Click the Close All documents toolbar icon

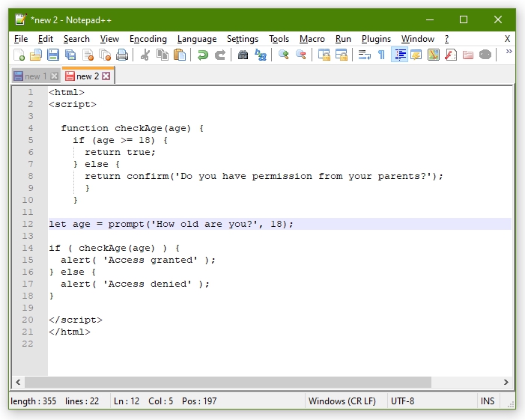(105, 55)
